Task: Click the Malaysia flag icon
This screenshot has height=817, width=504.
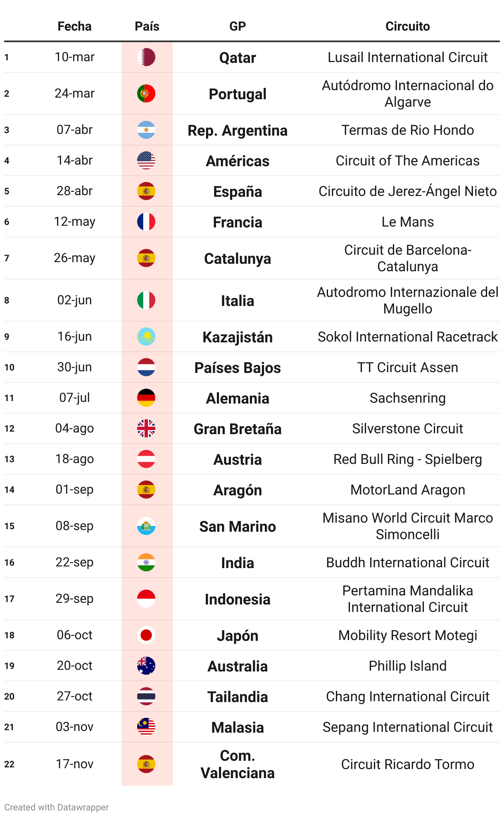Action: coord(146,727)
